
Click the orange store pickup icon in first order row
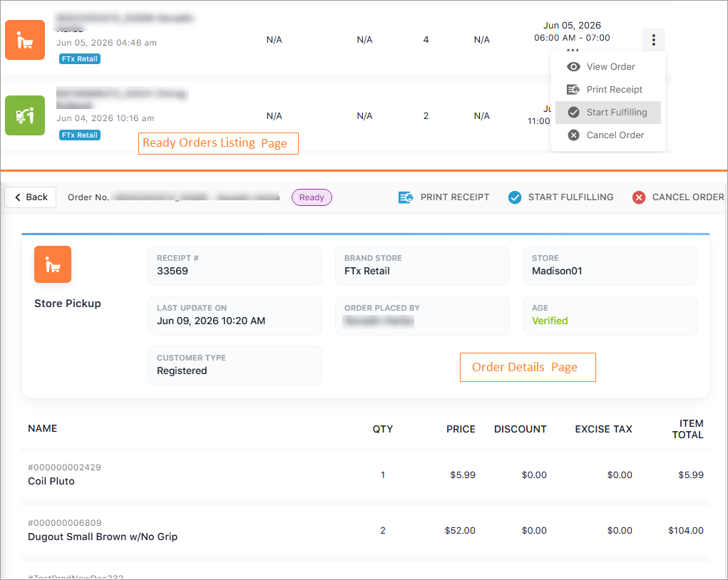tap(25, 40)
